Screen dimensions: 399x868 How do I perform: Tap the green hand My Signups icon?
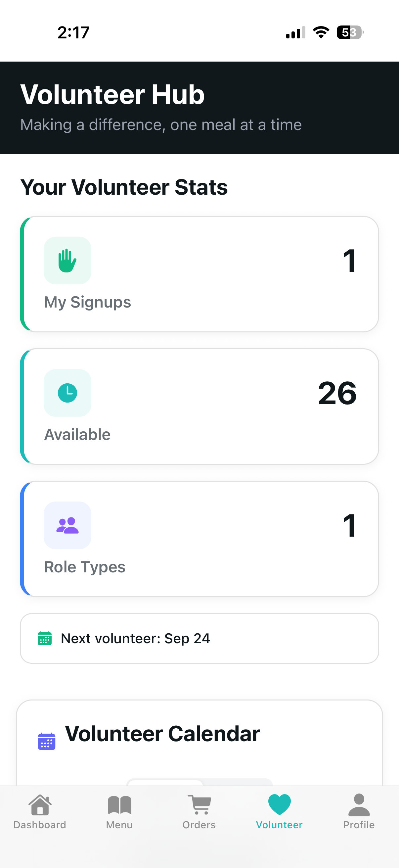click(x=67, y=261)
